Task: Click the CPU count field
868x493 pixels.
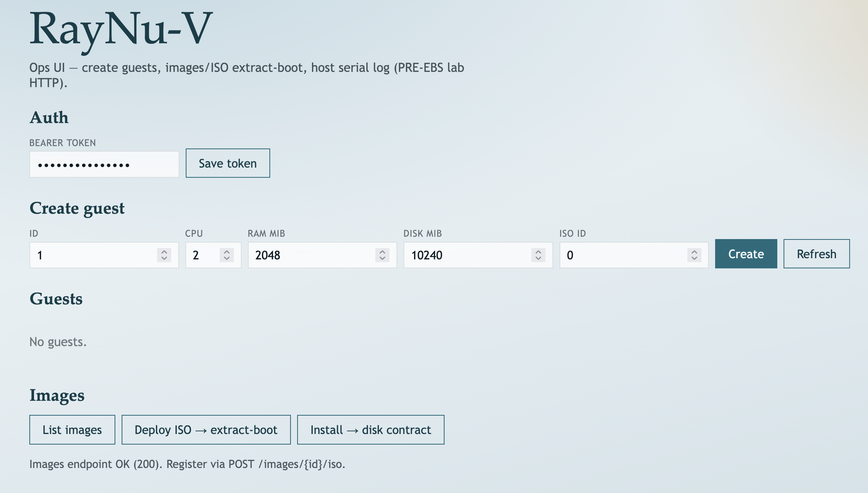Action: point(213,255)
